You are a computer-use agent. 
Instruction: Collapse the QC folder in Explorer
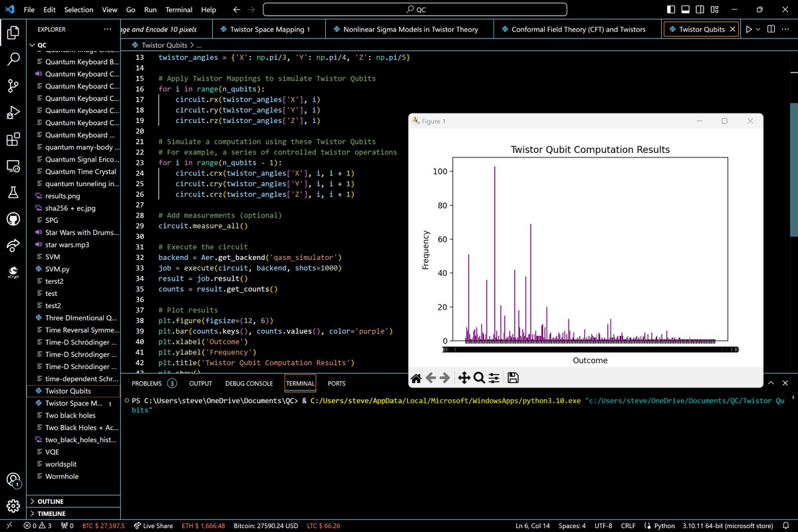[x=41, y=45]
